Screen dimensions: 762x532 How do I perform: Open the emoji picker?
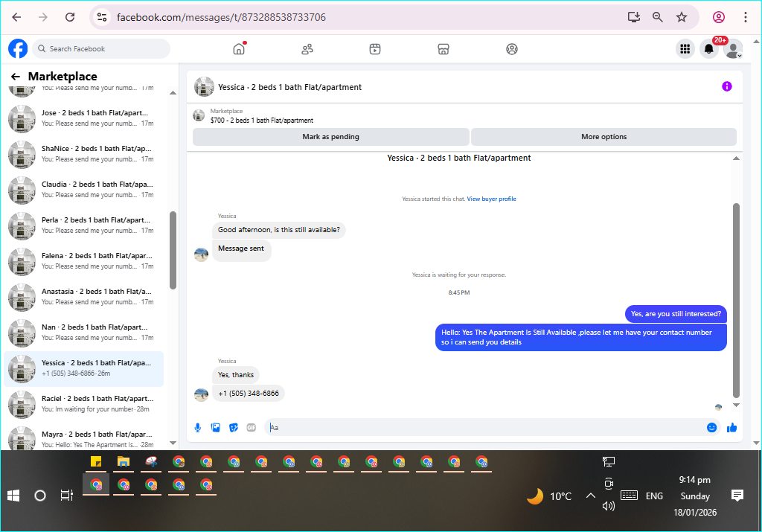point(711,428)
